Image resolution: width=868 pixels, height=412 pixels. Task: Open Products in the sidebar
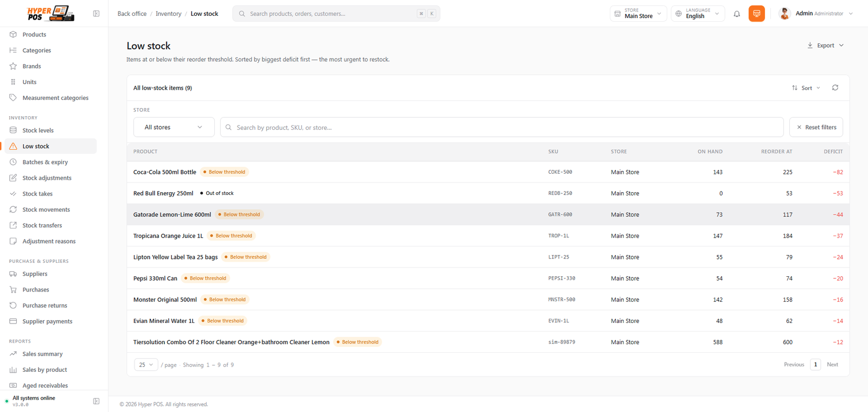pos(34,35)
